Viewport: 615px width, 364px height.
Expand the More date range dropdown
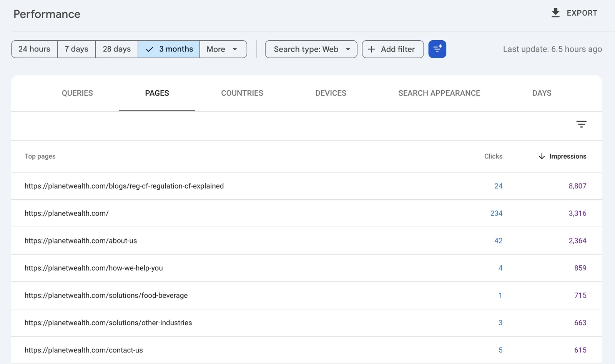pos(223,49)
